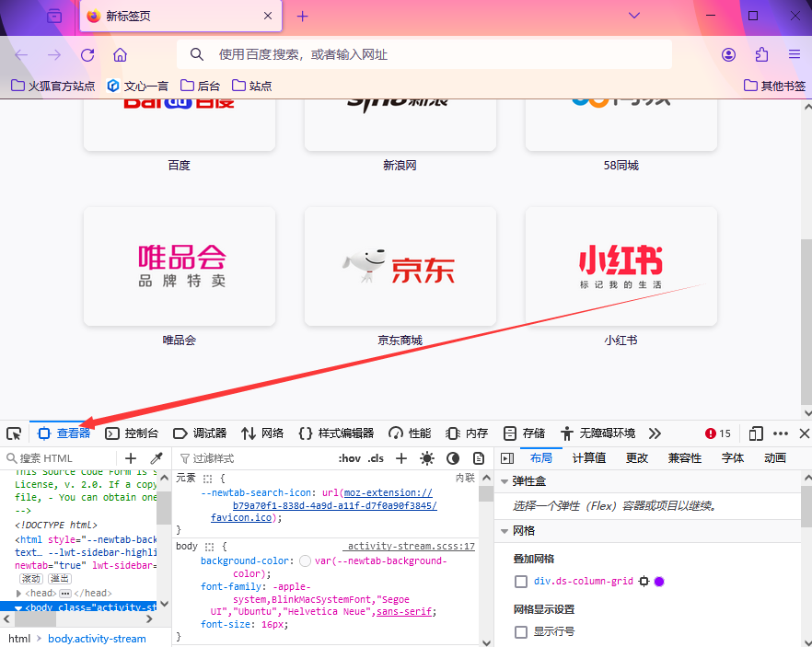Toggle light color scheme simulation sun icon
812x647 pixels.
click(x=427, y=458)
